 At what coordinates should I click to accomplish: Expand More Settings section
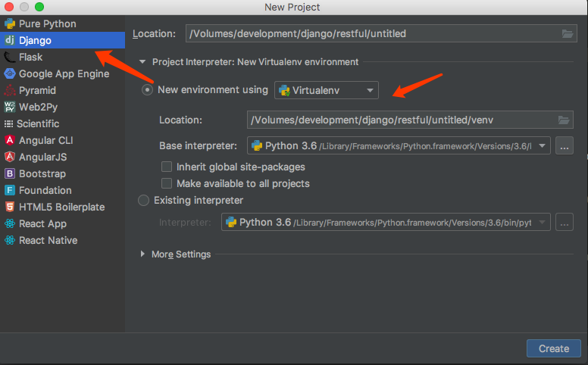[142, 254]
